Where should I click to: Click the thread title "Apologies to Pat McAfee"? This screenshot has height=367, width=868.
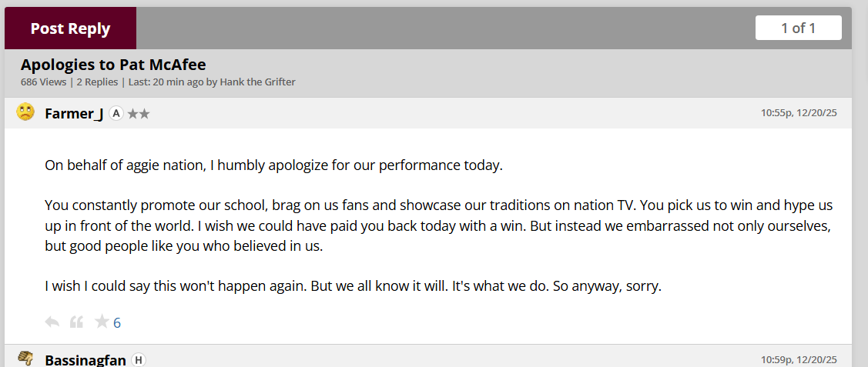[113, 65]
